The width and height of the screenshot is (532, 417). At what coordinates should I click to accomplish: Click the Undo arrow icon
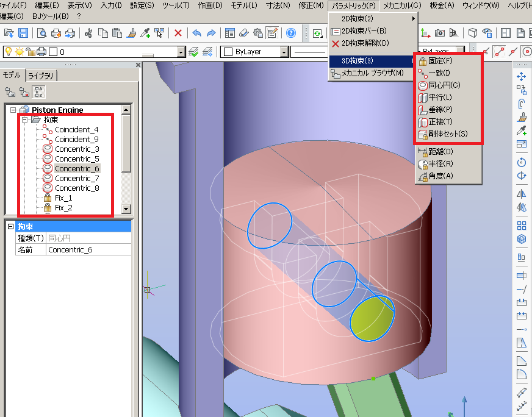(196, 33)
